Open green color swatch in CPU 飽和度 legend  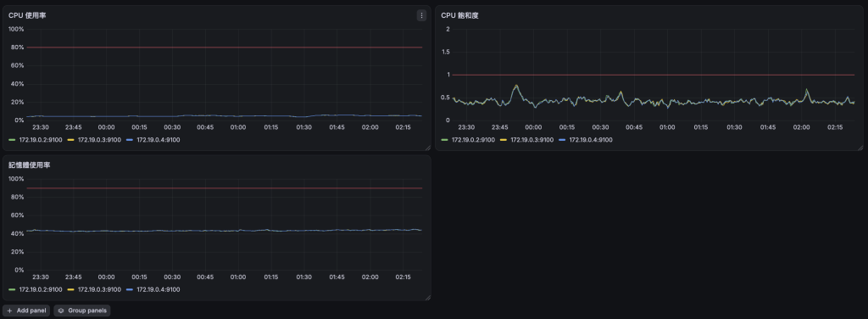[445, 140]
